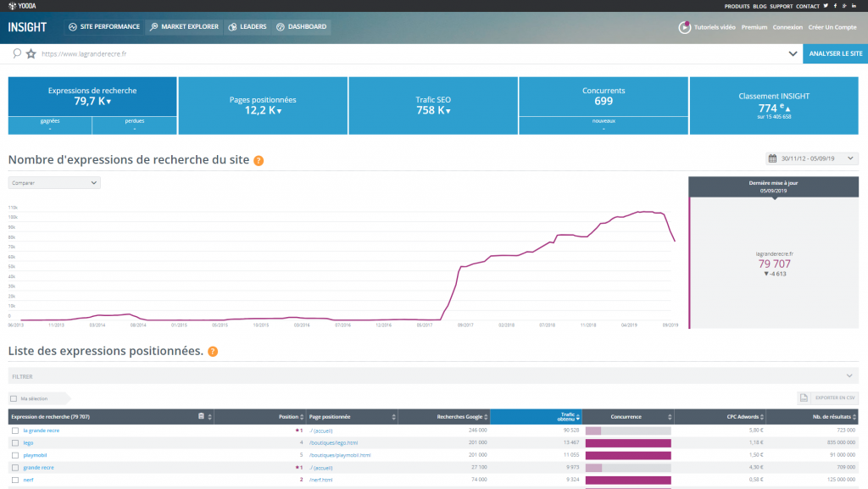
Task: Sort the CPC Adwords column using its arrows
Action: pyautogui.click(x=762, y=416)
